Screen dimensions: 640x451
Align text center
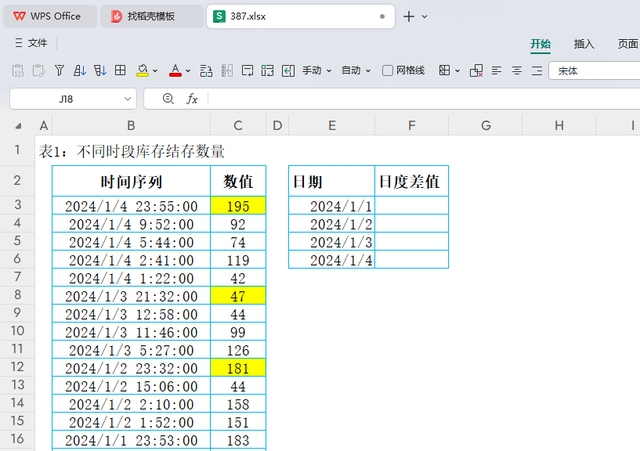tap(517, 71)
